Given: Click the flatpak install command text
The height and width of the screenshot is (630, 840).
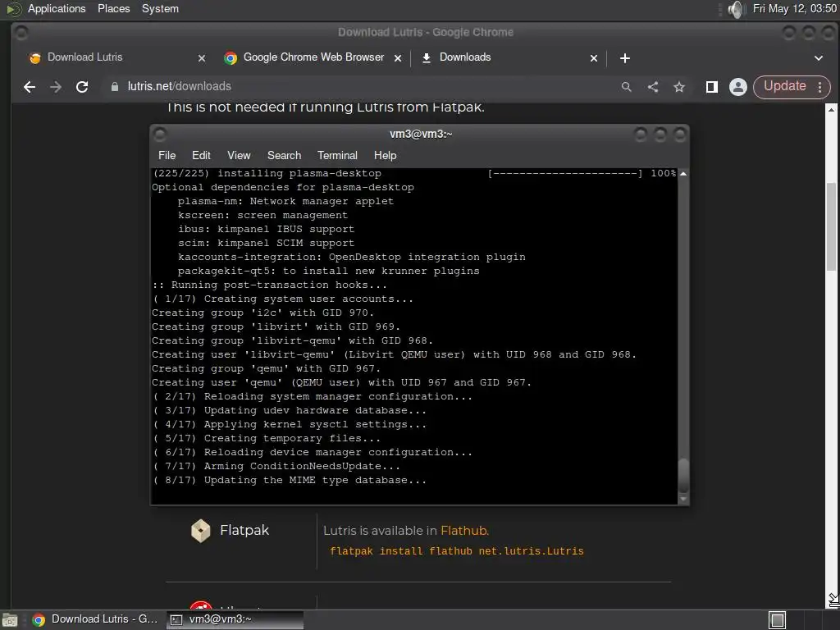Looking at the screenshot, I should pos(456,550).
